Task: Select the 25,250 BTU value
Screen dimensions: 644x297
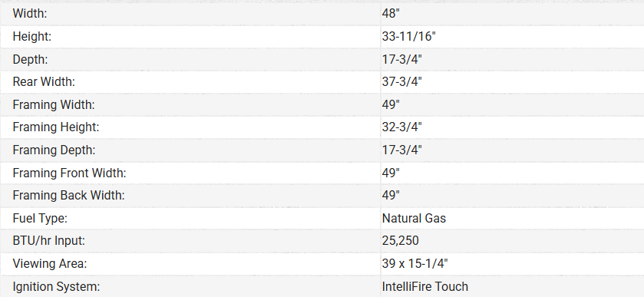Action: coord(400,241)
